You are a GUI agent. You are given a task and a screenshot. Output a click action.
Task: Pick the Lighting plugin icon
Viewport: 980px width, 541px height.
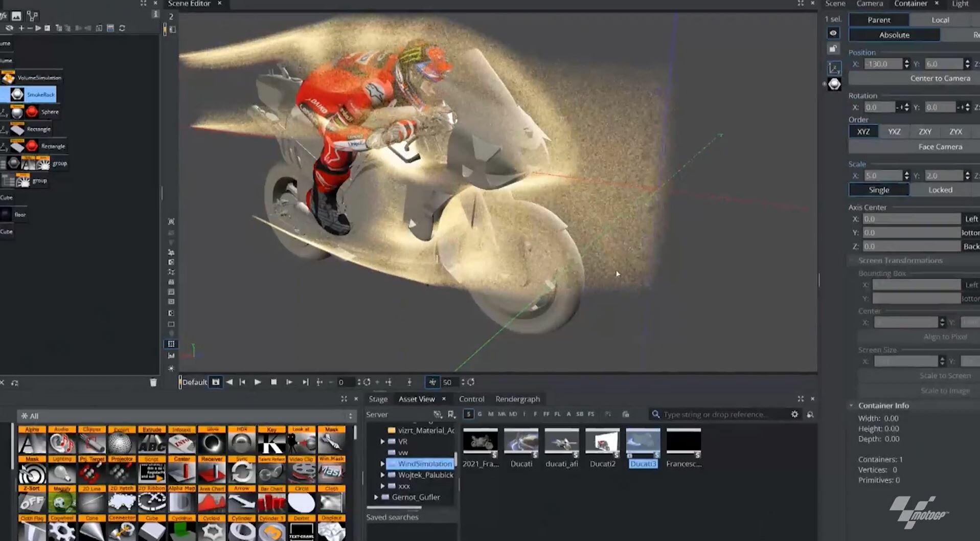click(62, 470)
